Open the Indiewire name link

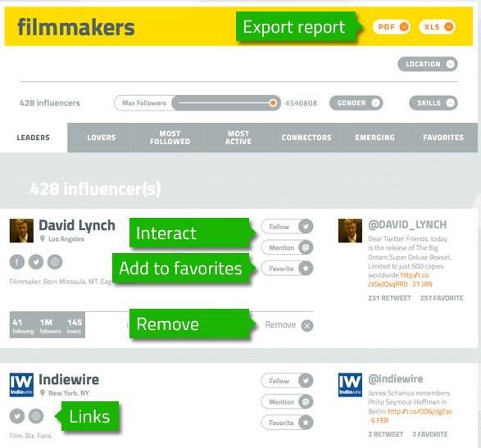tap(69, 380)
